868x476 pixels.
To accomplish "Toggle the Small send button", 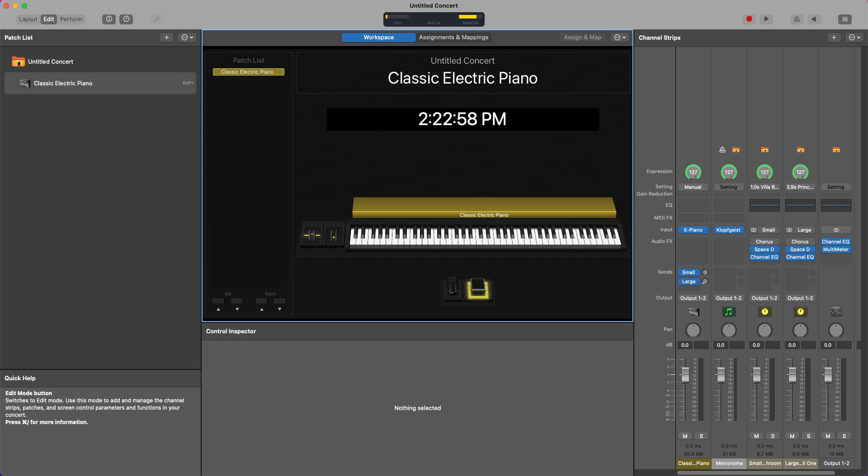I will [x=689, y=272].
